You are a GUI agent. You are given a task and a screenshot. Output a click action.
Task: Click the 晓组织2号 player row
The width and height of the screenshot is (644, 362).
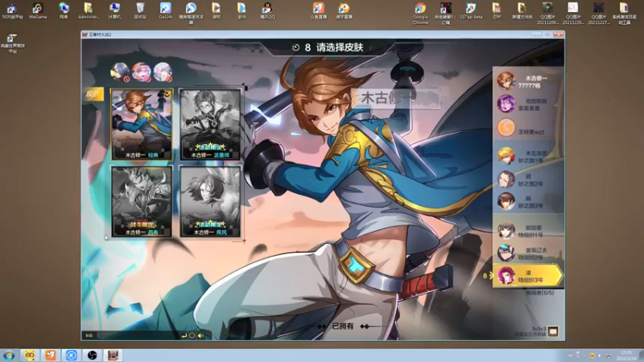[x=528, y=253]
